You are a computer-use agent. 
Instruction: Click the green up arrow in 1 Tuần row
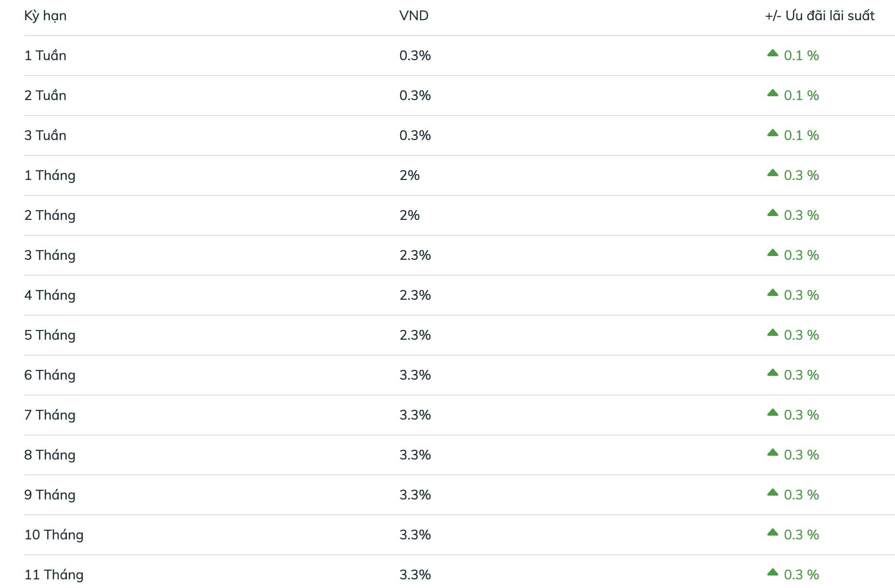coord(772,53)
